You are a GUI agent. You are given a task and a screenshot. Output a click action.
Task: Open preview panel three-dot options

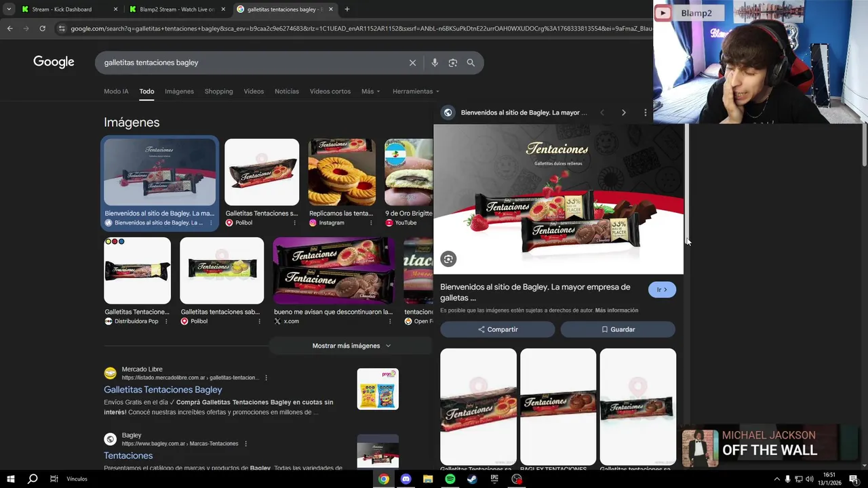[x=645, y=113]
